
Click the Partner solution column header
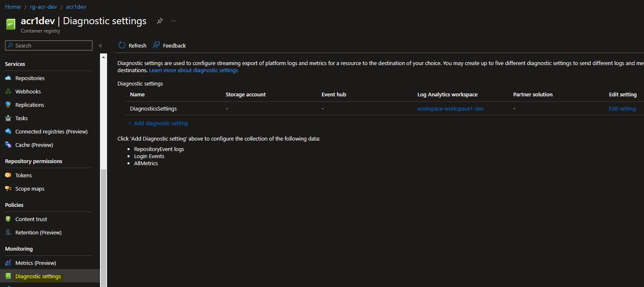[533, 94]
